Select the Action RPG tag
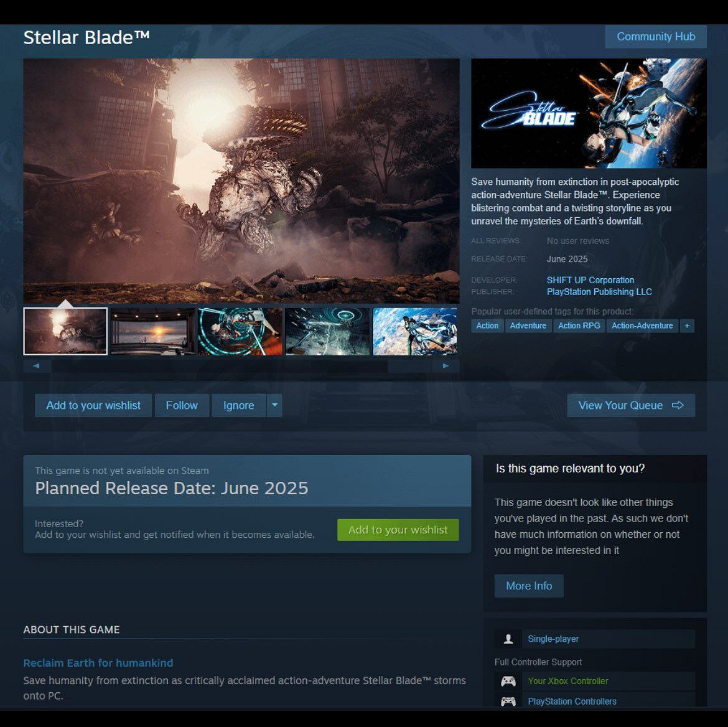The height and width of the screenshot is (727, 728). pos(579,326)
